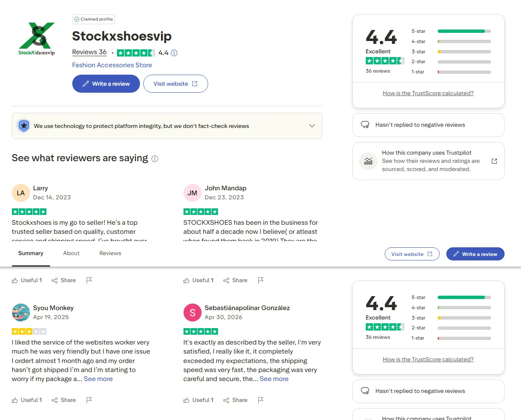Filter by 5-star in the lower rating card
This screenshot has height=420, width=521.
[451, 297]
